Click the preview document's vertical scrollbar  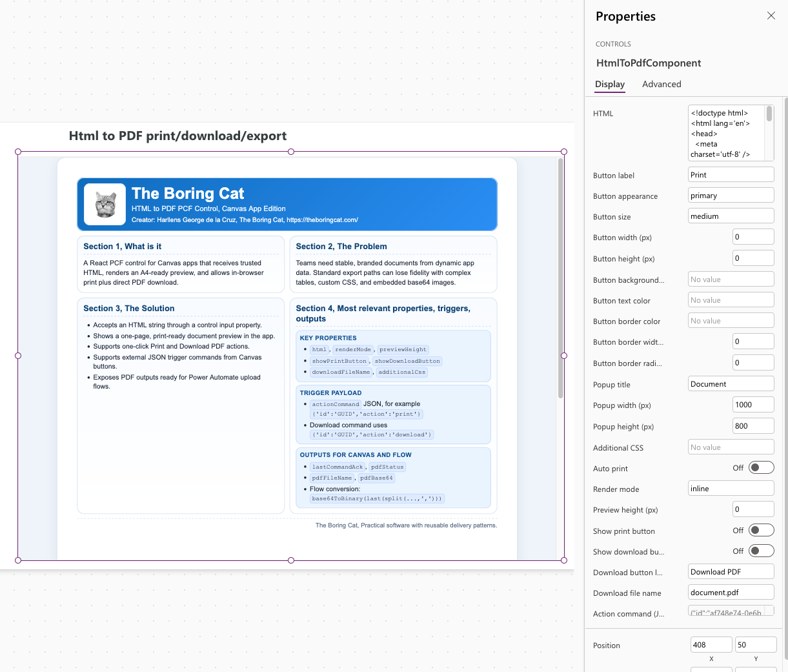click(x=561, y=278)
